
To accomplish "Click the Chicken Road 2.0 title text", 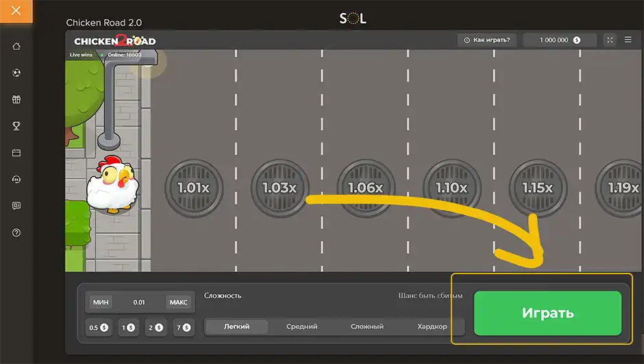I will tap(104, 23).
